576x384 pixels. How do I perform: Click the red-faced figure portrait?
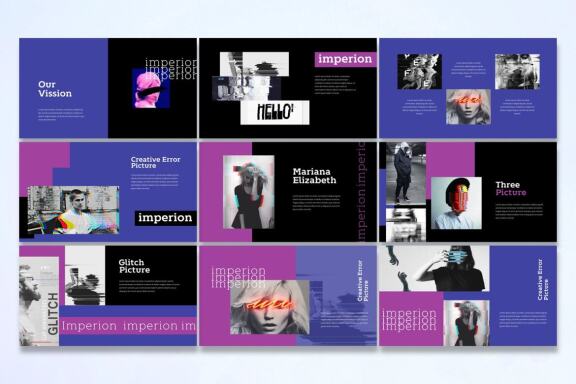point(456,203)
